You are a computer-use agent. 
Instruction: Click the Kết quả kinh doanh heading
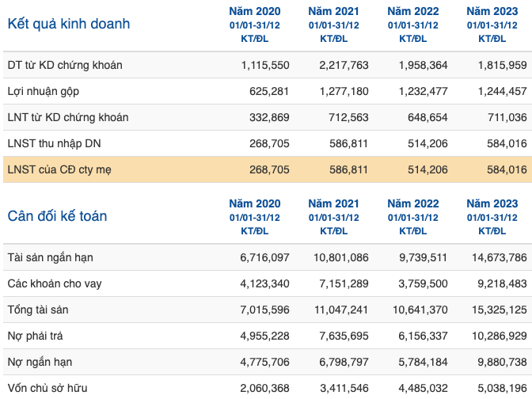(x=69, y=24)
